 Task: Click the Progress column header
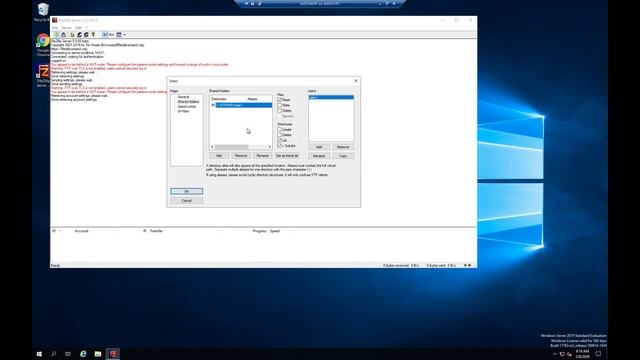coord(259,231)
